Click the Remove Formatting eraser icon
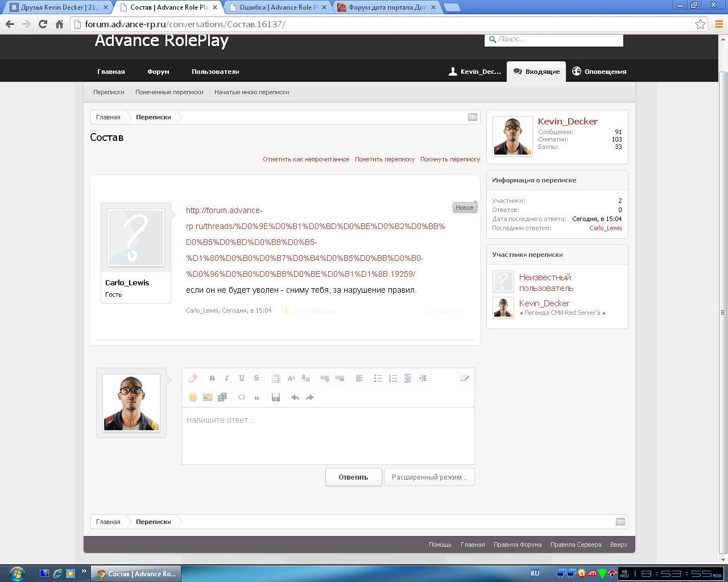This screenshot has width=728, height=582. (193, 379)
